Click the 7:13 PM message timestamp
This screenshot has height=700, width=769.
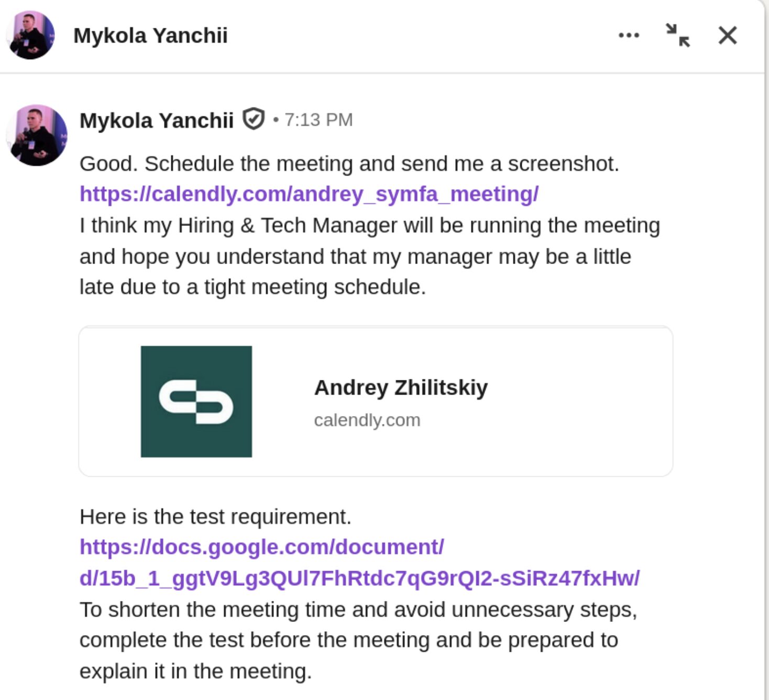pos(318,120)
